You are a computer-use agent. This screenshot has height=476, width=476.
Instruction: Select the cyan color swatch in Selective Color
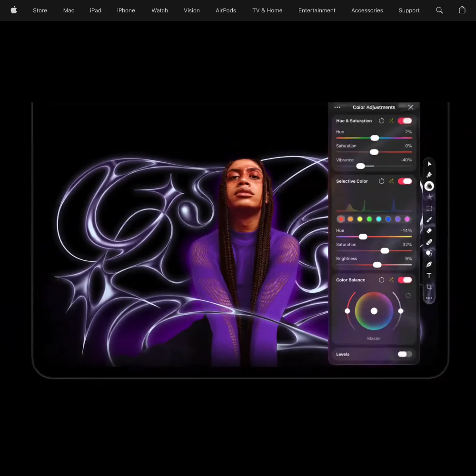pyautogui.click(x=379, y=219)
